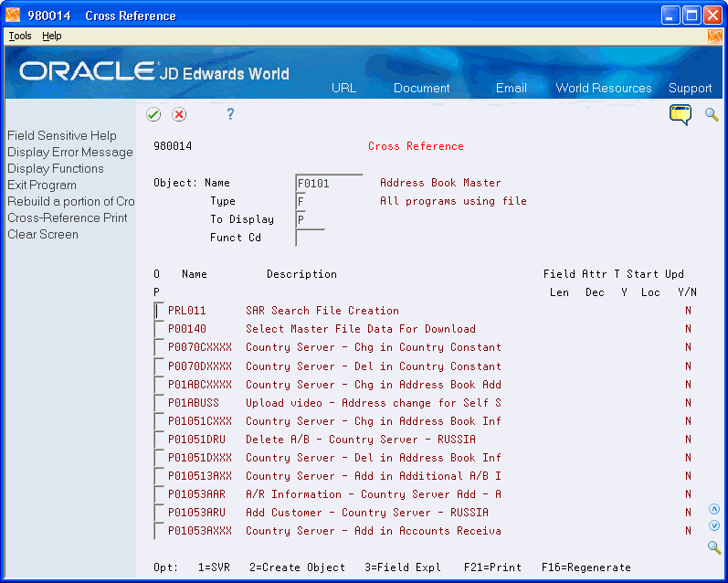Viewport: 728px width, 583px height.
Task: Click the orange JD Edwards icon in the menu bar
Action: [714, 37]
